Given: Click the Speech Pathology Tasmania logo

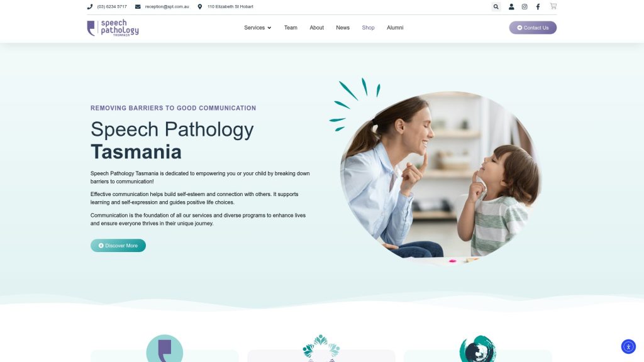Looking at the screenshot, I should coord(113,28).
